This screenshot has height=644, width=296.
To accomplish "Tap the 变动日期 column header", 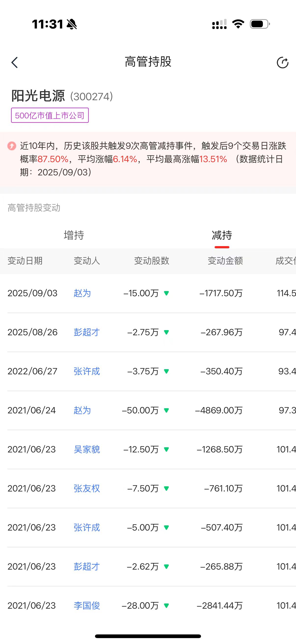I will pos(25,261).
